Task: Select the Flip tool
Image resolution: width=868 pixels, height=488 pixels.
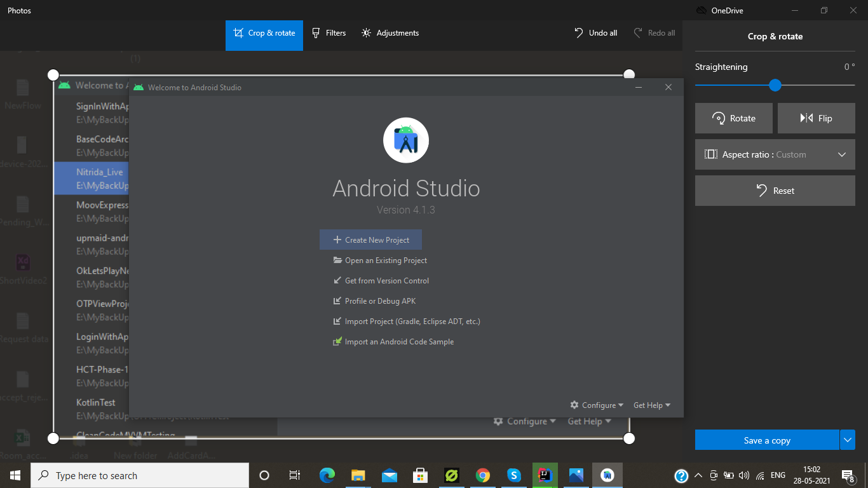Action: point(816,118)
